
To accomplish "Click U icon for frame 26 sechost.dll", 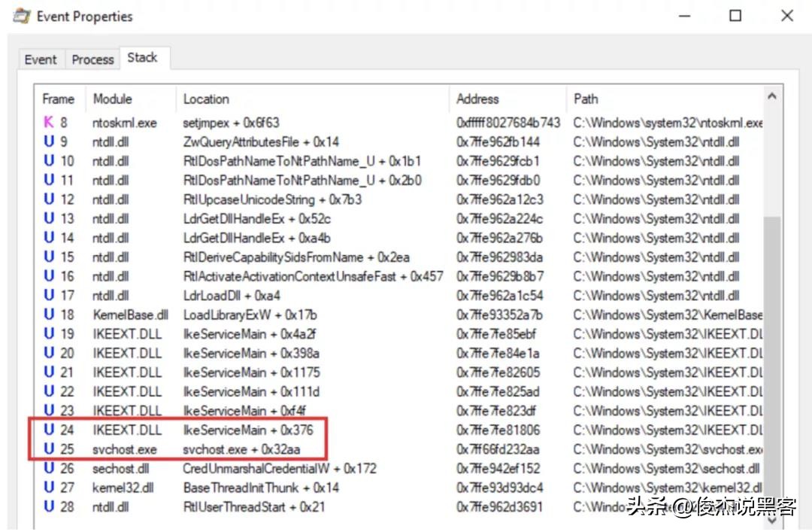I will (49, 468).
